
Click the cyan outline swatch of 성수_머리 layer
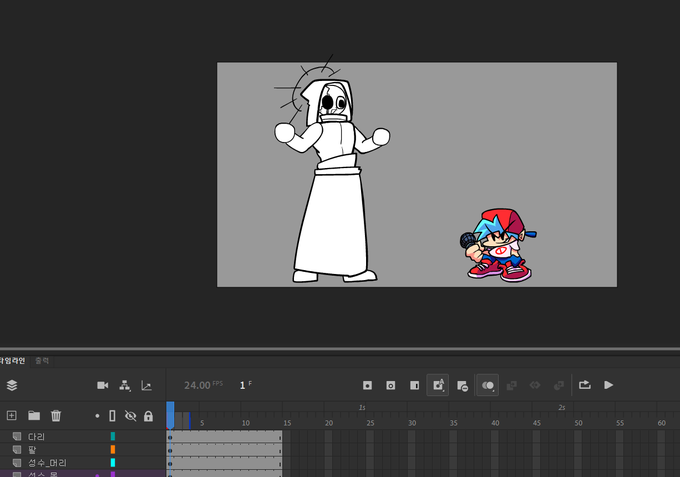pyautogui.click(x=113, y=462)
